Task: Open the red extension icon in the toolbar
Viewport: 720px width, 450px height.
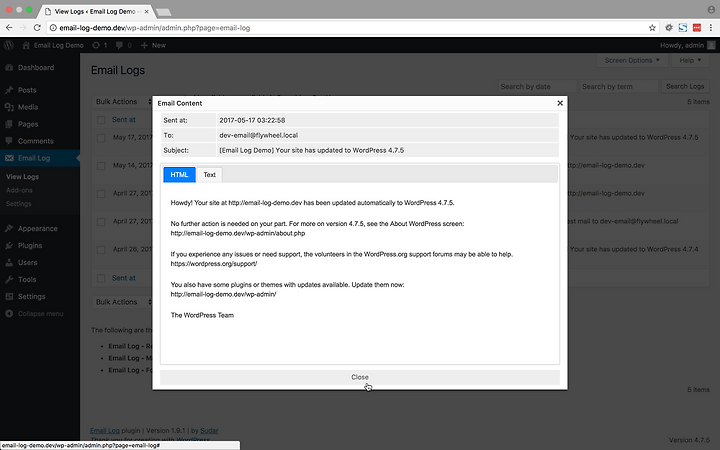Action: [x=697, y=28]
